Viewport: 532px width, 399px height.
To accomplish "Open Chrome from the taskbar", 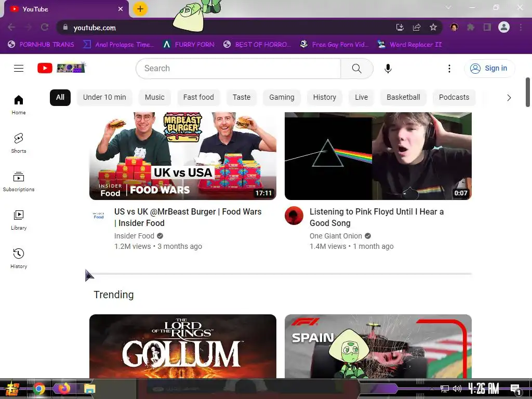I will click(39, 389).
